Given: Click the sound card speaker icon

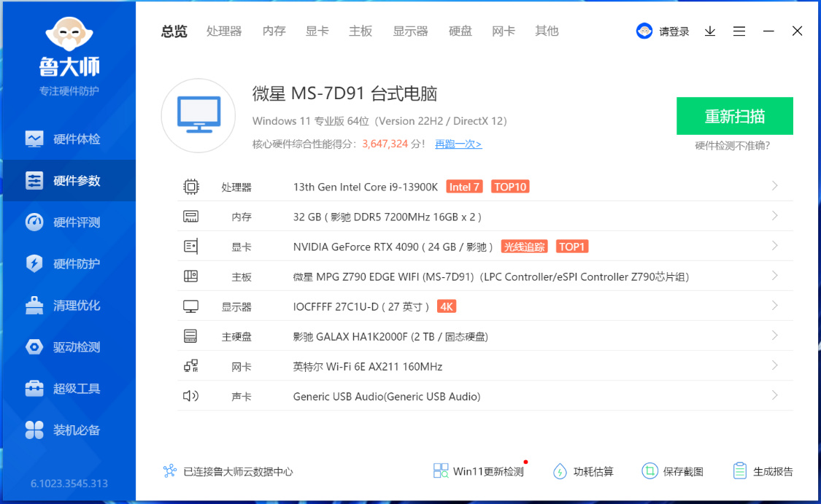Looking at the screenshot, I should pyautogui.click(x=190, y=395).
